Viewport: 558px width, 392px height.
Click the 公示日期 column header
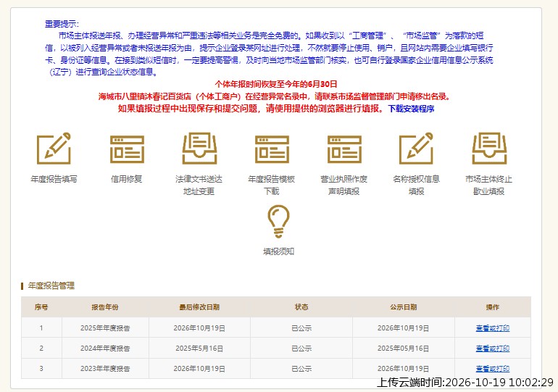pyautogui.click(x=403, y=307)
